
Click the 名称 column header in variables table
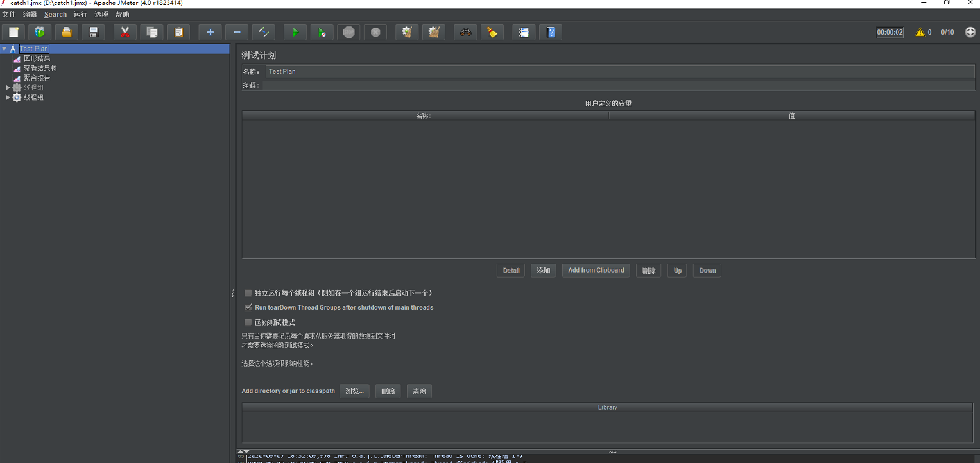425,116
